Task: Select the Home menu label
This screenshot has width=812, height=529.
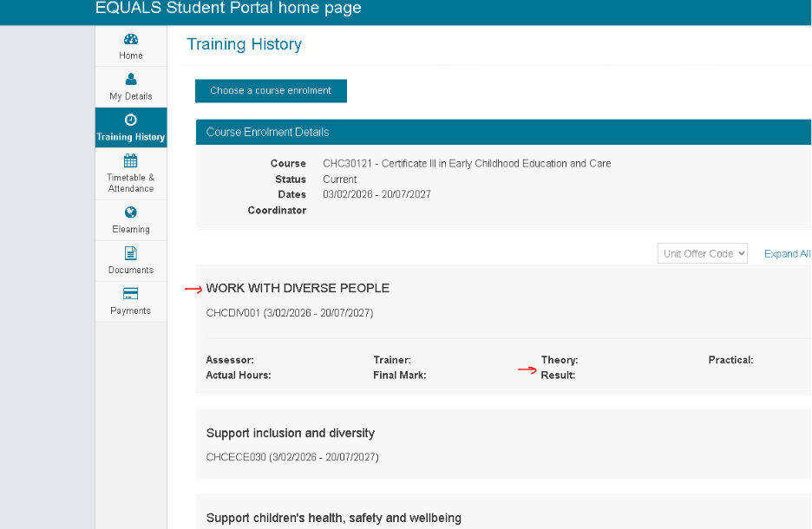Action: pyautogui.click(x=131, y=56)
